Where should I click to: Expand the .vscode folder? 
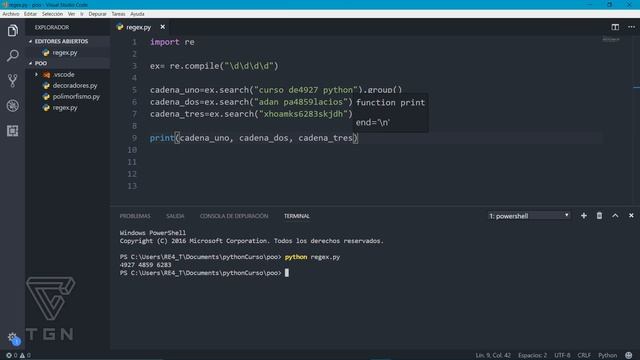click(64, 75)
